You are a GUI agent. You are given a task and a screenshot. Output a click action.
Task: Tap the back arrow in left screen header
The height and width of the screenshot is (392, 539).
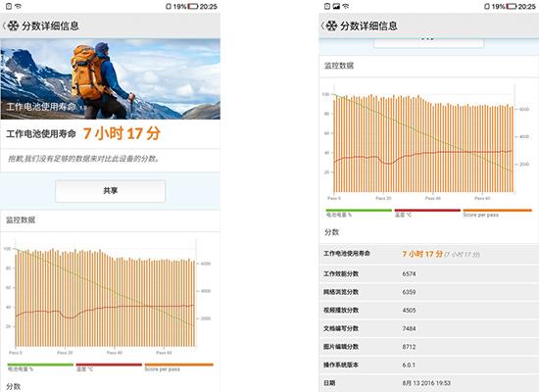point(4,25)
